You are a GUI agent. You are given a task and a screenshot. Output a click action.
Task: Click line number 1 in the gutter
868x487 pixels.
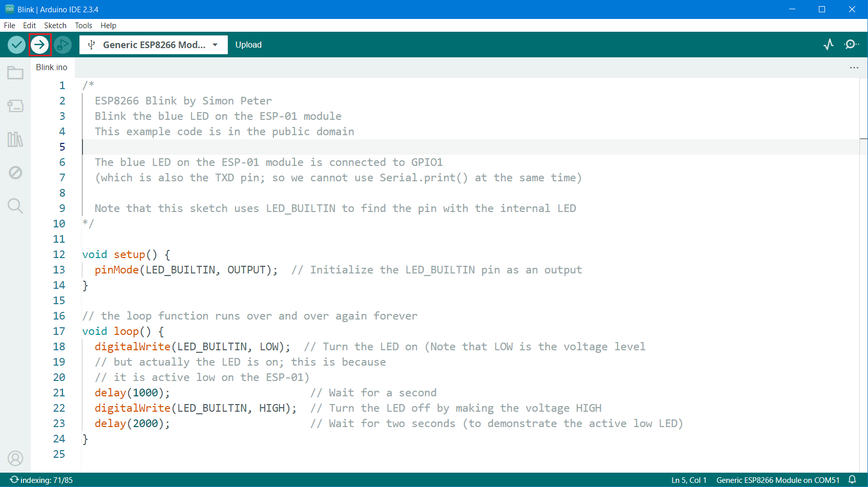pyautogui.click(x=62, y=86)
